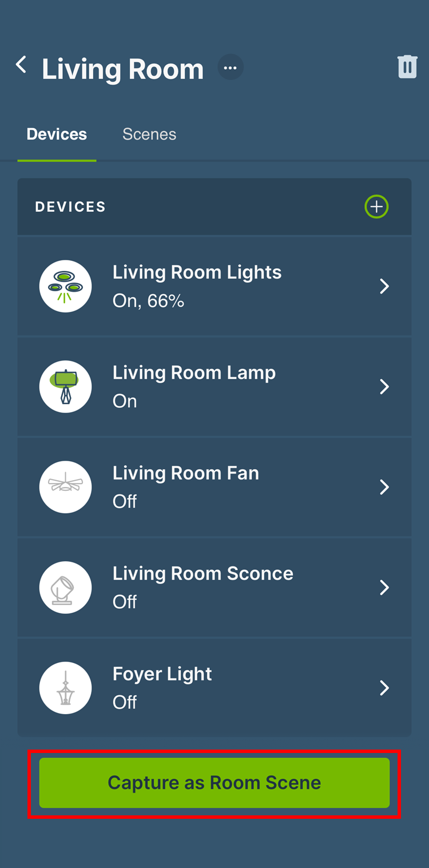Expand Living Room Lights chevron
The width and height of the screenshot is (429, 868).
click(384, 286)
